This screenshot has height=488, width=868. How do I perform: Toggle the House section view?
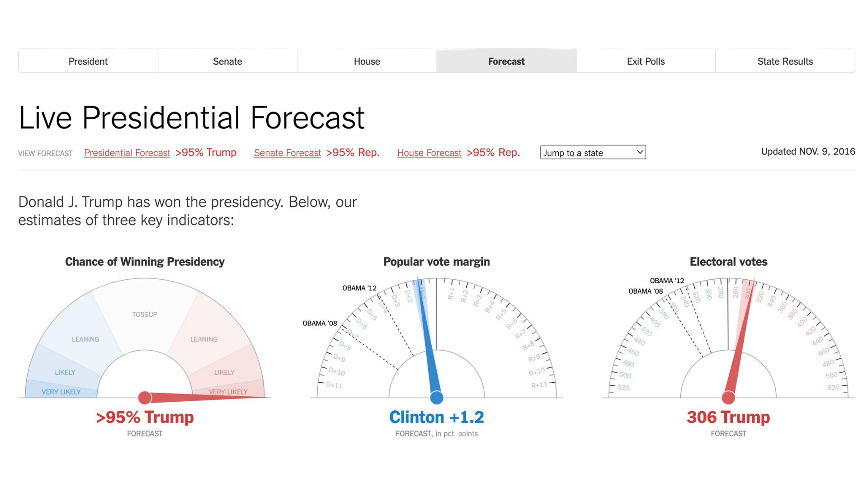[x=367, y=61]
